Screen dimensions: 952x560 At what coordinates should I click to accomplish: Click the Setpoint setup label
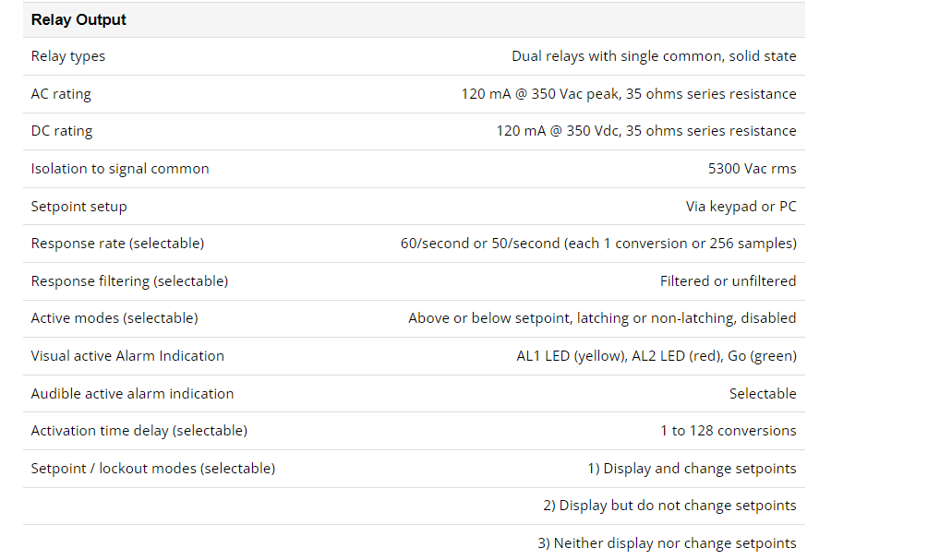(x=78, y=207)
